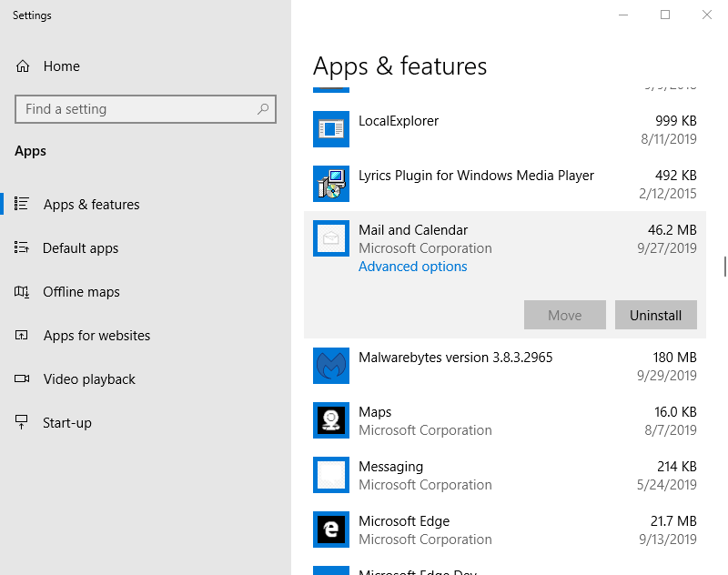
Task: Click the 46.2 MB size value
Action: (672, 229)
